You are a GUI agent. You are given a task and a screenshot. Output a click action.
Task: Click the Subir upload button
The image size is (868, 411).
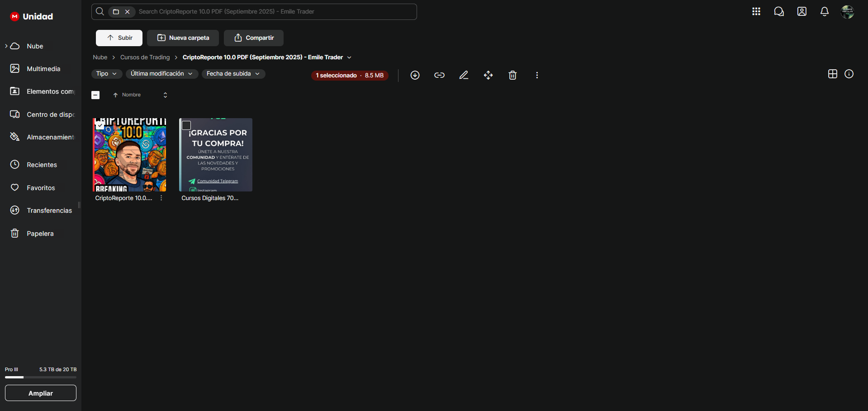click(x=119, y=38)
